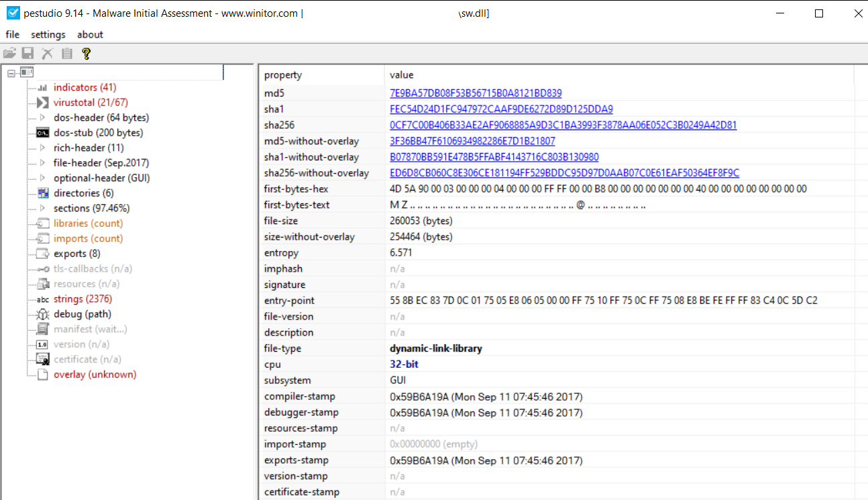
Task: Select strings (2376) tree item
Action: click(83, 299)
